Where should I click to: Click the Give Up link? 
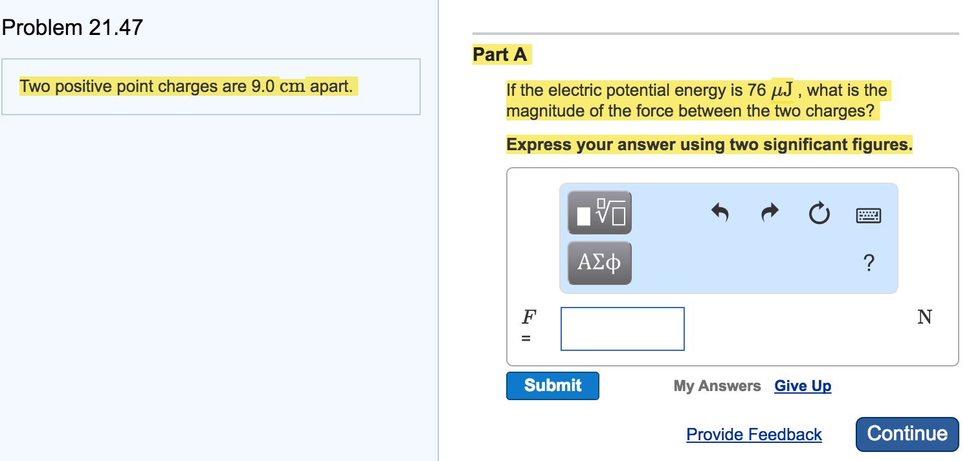coord(803,386)
